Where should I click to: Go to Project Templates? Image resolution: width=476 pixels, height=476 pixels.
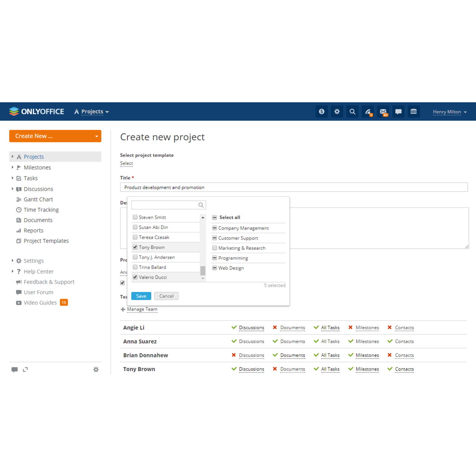pos(46,241)
